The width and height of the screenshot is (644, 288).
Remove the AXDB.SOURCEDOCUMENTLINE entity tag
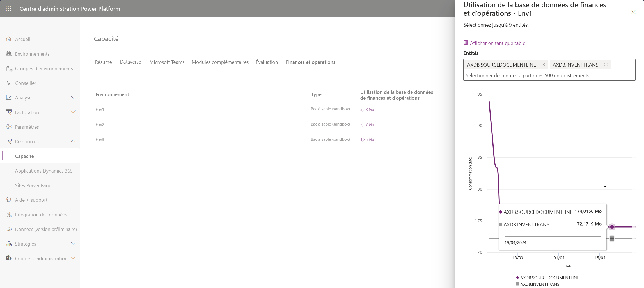pyautogui.click(x=543, y=65)
